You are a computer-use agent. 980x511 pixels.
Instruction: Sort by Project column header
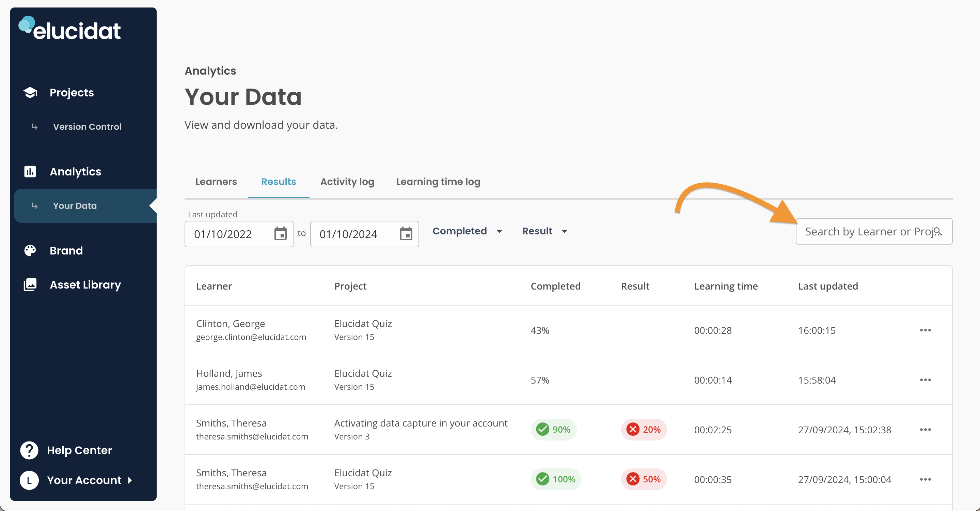pyautogui.click(x=350, y=286)
